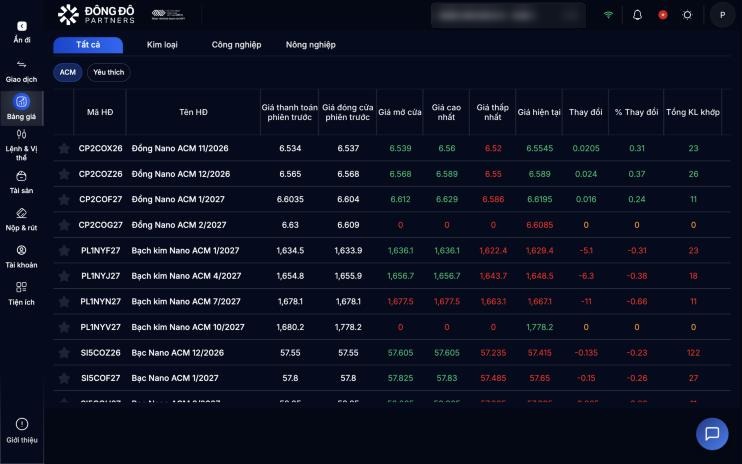
Task: Toggle favorite star for PL1NYF27
Action: (x=64, y=251)
